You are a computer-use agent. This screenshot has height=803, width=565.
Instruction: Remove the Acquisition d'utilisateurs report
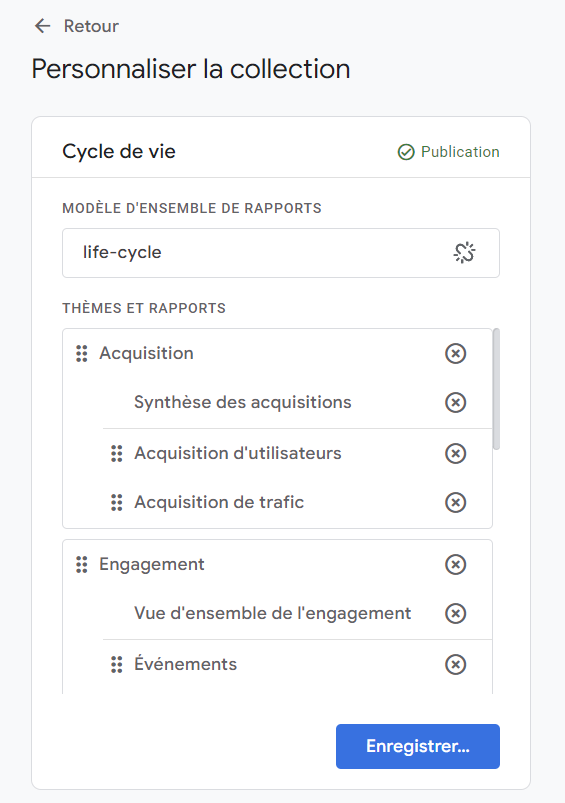pyautogui.click(x=455, y=453)
